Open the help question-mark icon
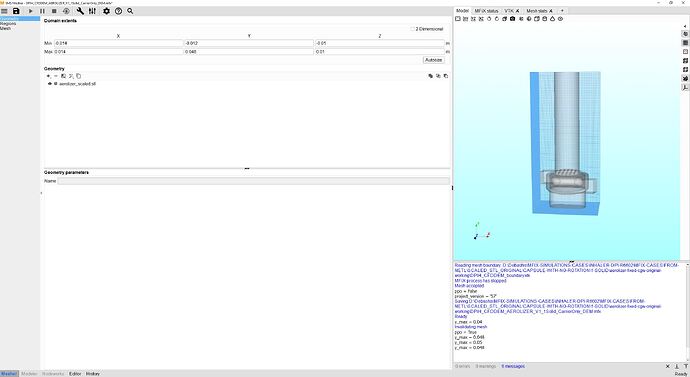 click(x=118, y=11)
